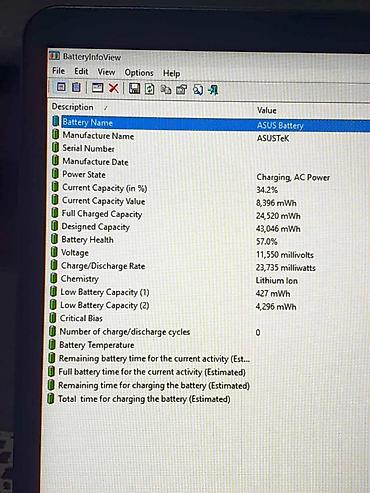Select the Manufacture Name row label

coord(98,136)
